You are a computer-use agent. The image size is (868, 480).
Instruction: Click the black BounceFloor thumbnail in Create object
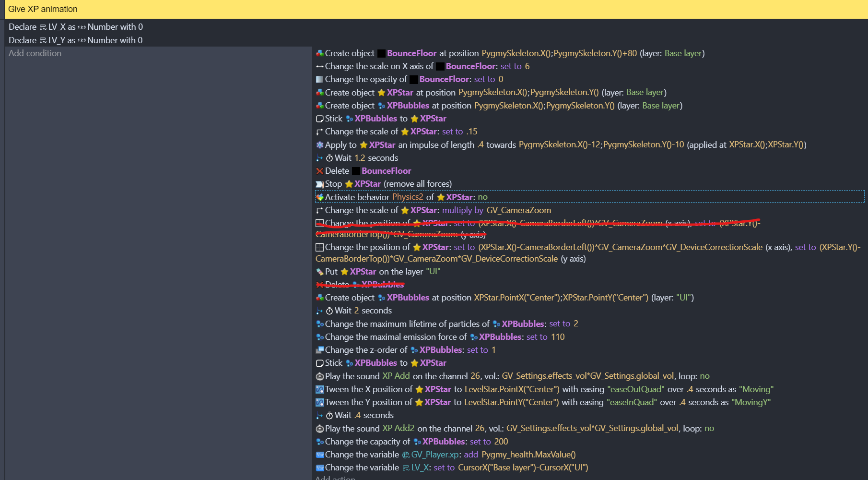pos(382,53)
